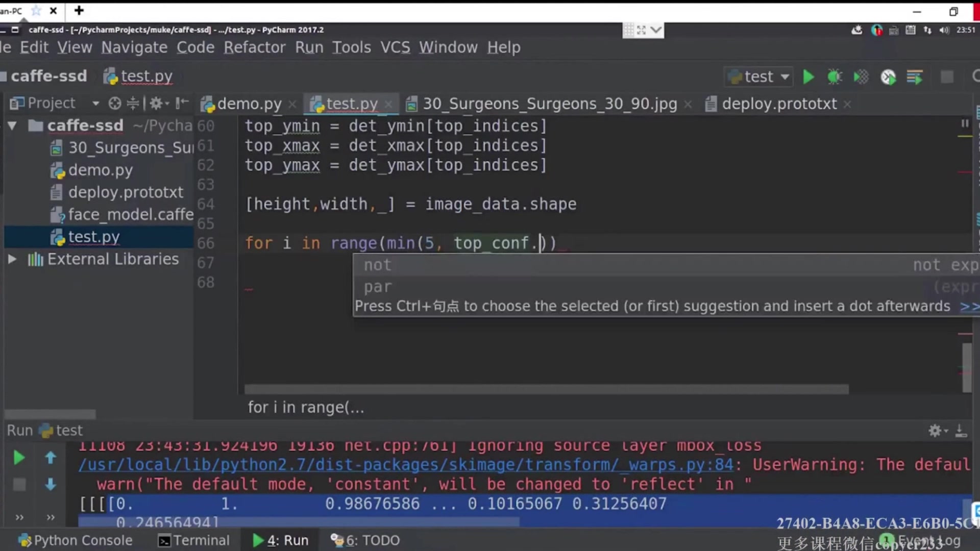Close the demo.py tab
The image size is (980, 551).
[292, 105]
